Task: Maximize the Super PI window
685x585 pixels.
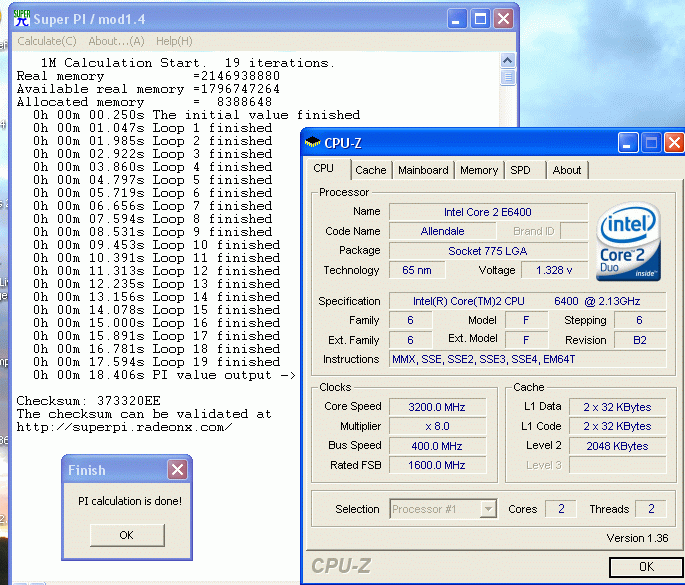Action: click(480, 19)
